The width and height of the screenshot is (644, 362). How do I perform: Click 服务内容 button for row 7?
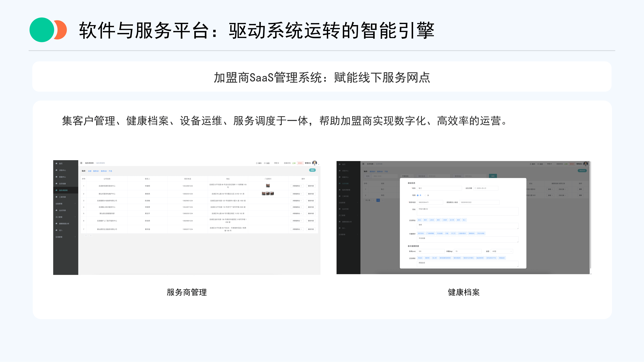coord(311,229)
